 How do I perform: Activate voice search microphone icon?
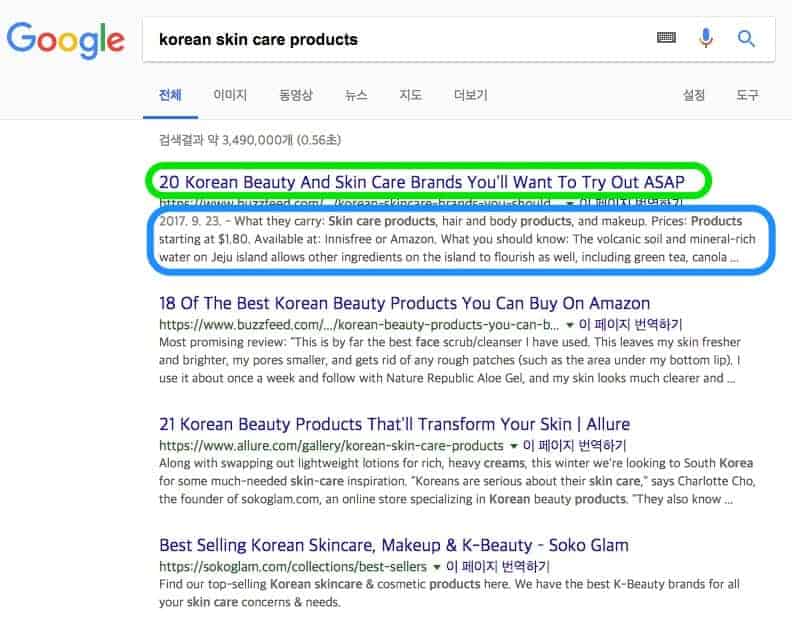pyautogui.click(x=706, y=38)
